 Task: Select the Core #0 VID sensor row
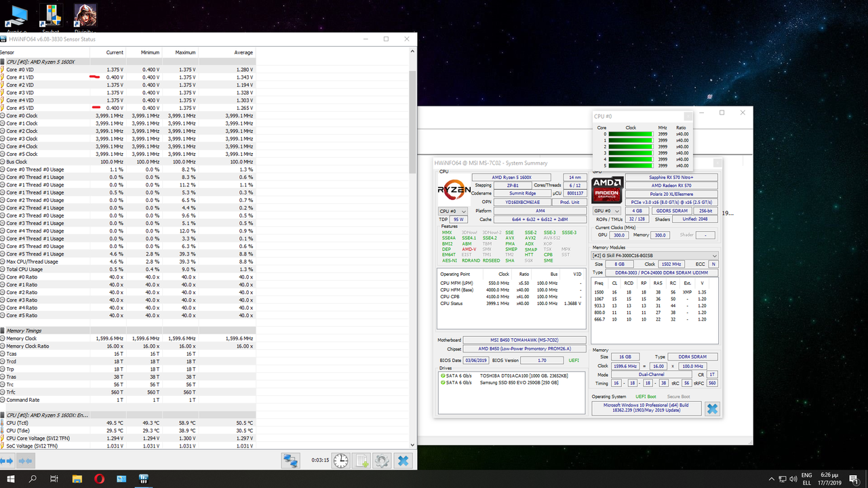pos(127,70)
